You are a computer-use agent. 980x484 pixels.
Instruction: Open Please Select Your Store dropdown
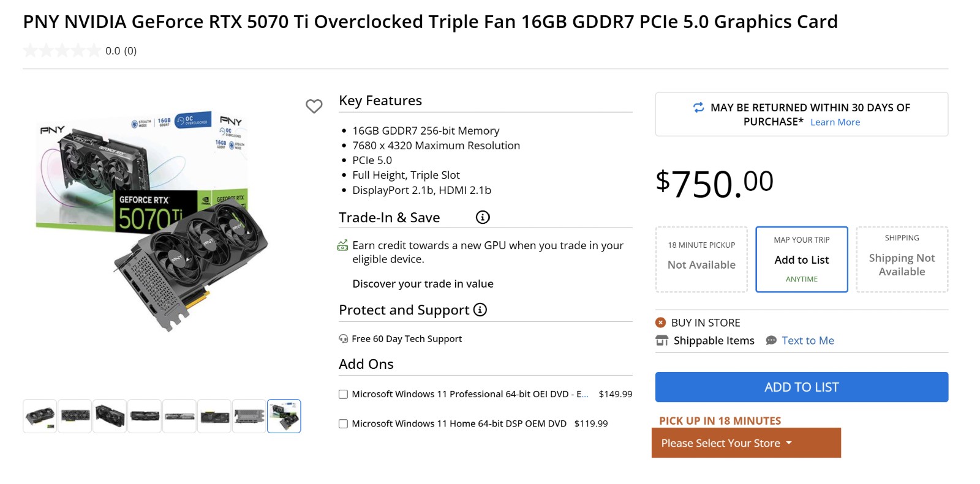point(746,443)
